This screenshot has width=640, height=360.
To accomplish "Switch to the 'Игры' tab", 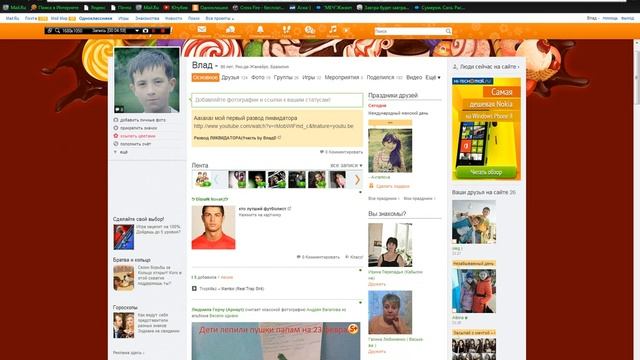I will coord(309,77).
